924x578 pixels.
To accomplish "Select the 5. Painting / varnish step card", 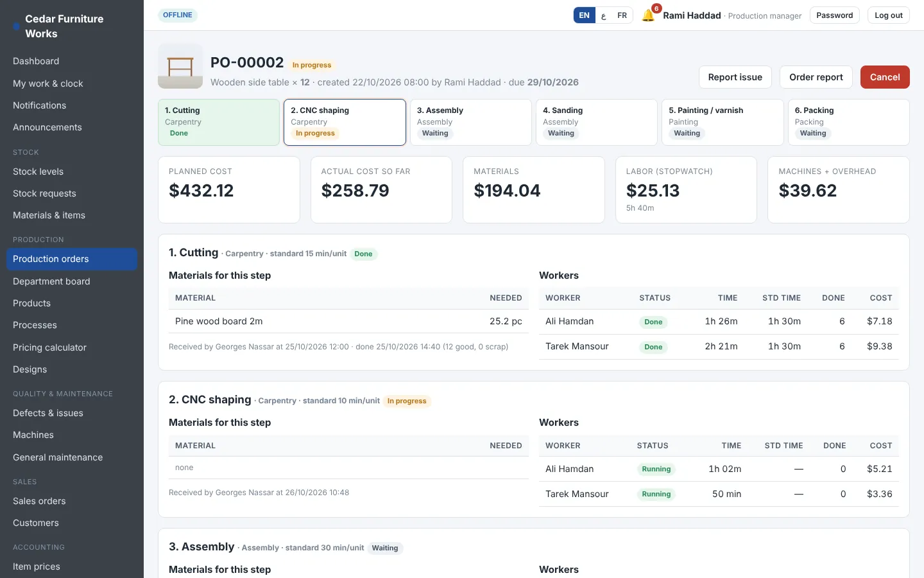I will [x=723, y=122].
